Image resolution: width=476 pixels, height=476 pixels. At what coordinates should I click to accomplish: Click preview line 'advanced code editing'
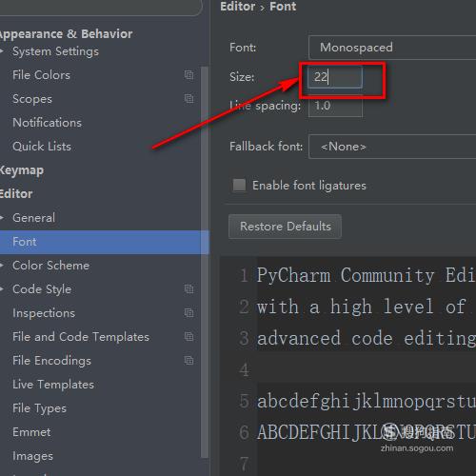pos(367,338)
